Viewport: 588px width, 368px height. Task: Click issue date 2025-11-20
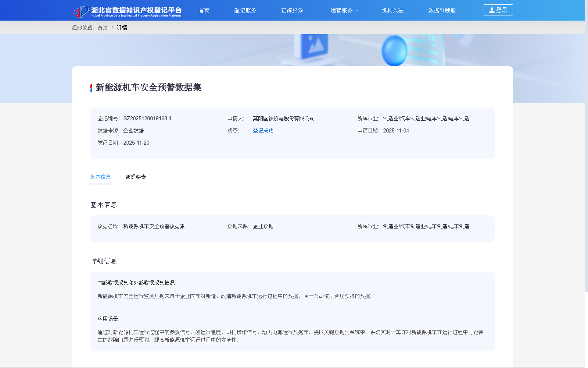[x=136, y=143]
